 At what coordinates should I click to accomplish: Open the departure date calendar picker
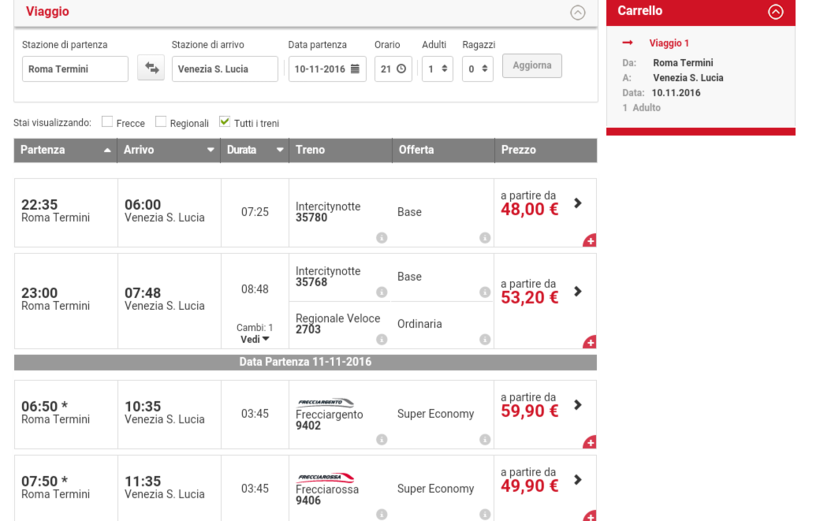(x=354, y=69)
